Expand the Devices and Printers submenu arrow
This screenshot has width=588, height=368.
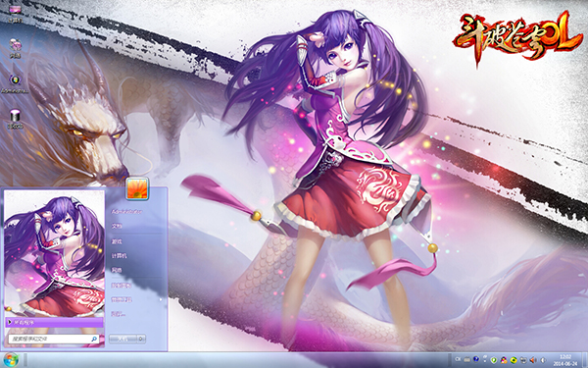click(161, 299)
